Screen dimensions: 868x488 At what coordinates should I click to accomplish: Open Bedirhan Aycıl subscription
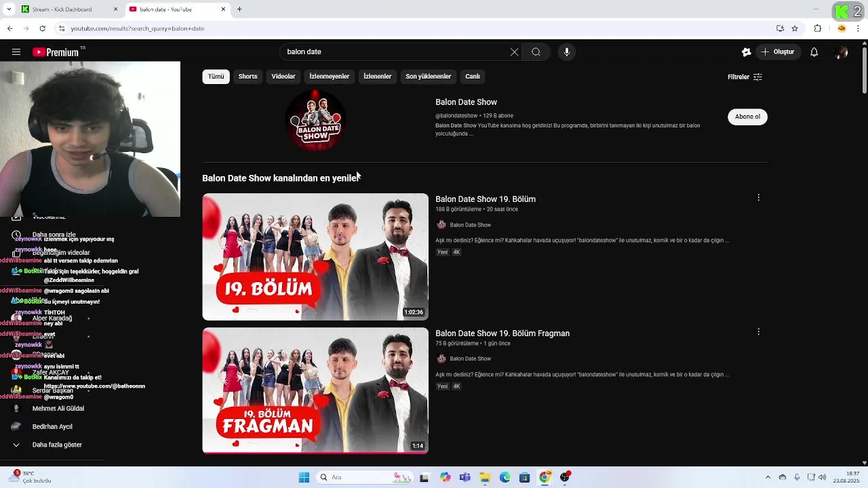[x=52, y=426]
